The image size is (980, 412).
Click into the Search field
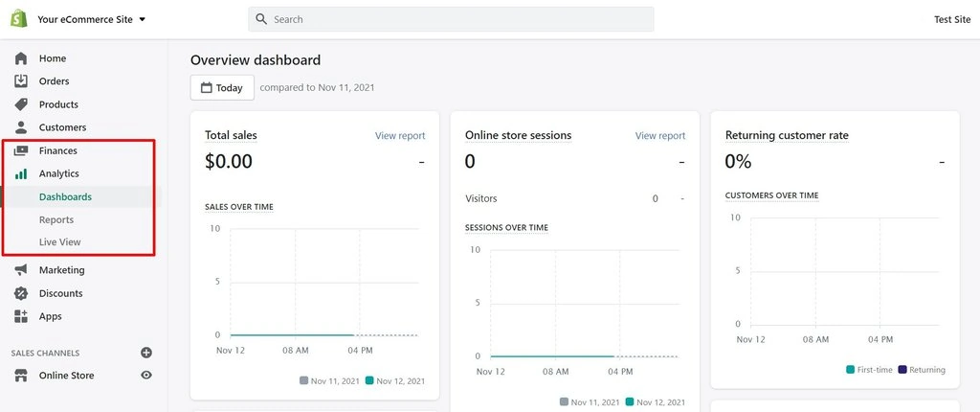(452, 19)
